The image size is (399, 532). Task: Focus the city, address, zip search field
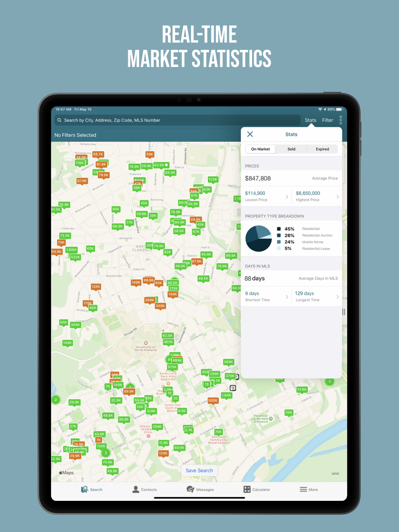coord(178,120)
